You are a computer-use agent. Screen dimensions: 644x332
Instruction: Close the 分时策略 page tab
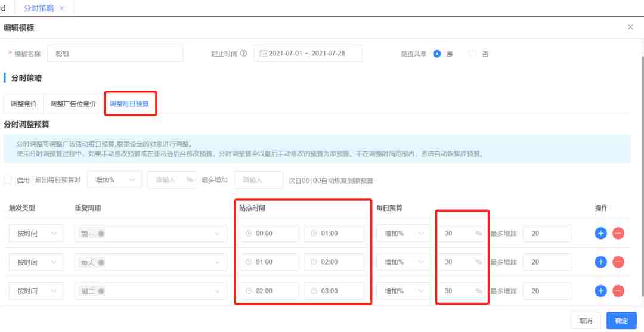61,8
